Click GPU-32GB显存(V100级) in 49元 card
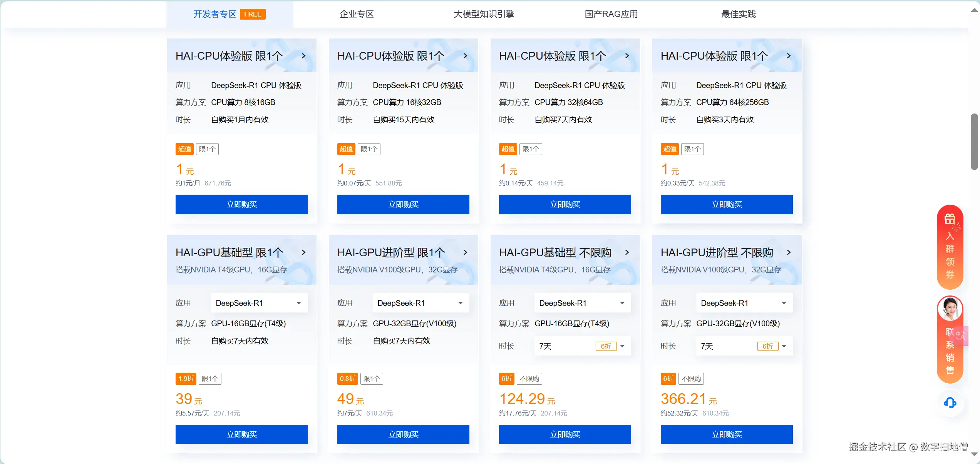This screenshot has width=980, height=464. point(415,324)
